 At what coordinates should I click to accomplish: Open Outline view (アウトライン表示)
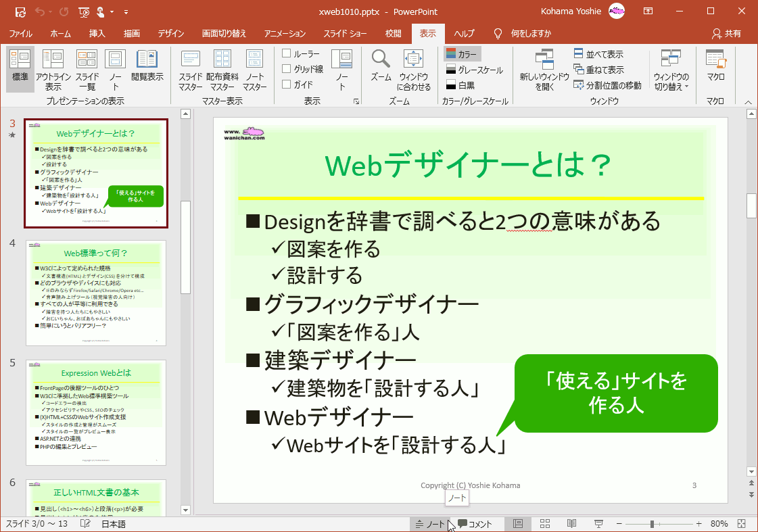tap(53, 70)
